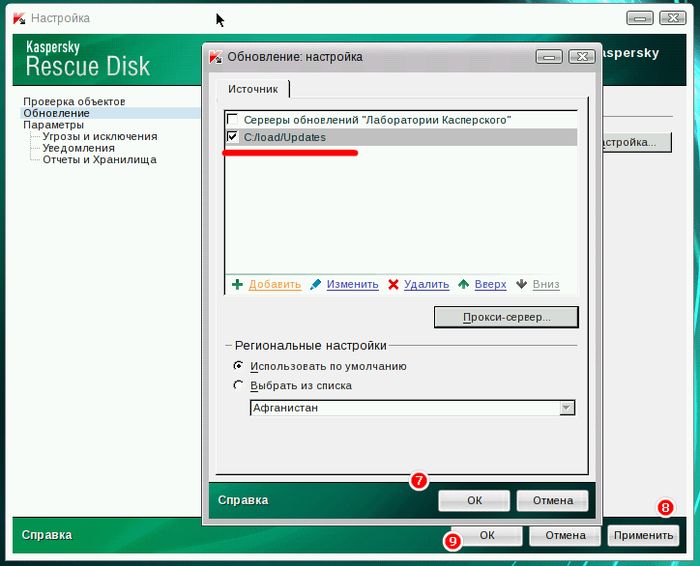
Task: Minimize the update settings dialog
Action: tap(549, 57)
